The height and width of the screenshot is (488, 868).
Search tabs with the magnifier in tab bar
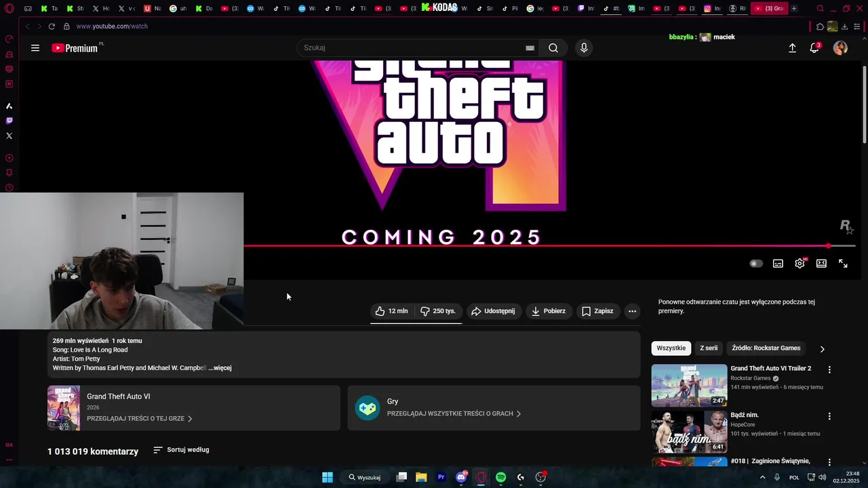click(820, 9)
